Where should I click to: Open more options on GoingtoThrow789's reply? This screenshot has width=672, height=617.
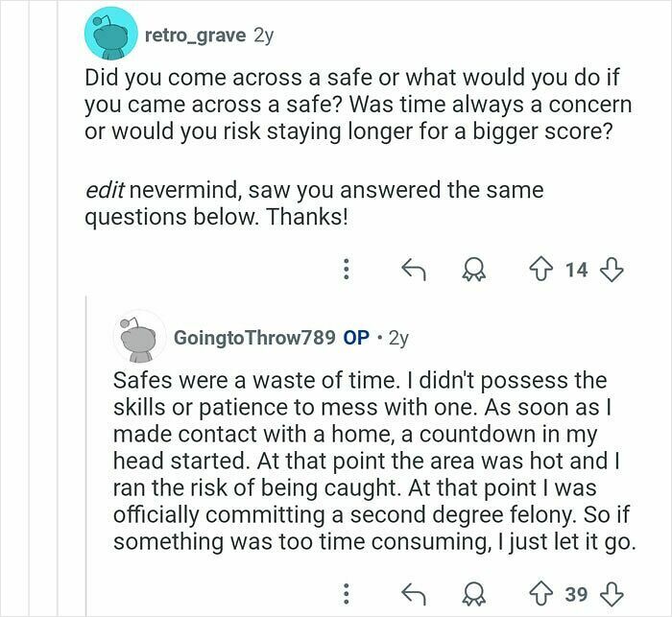pos(347,594)
